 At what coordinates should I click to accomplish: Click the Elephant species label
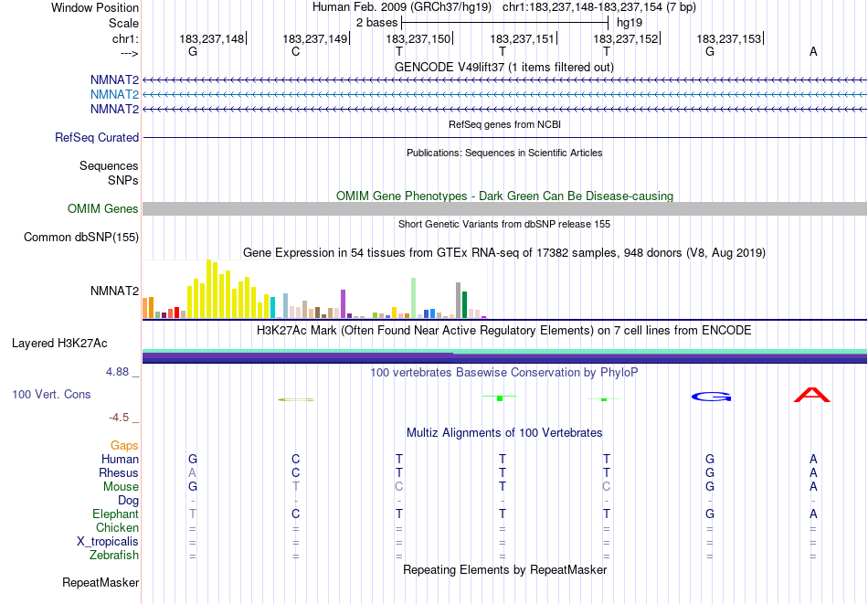[x=116, y=514]
